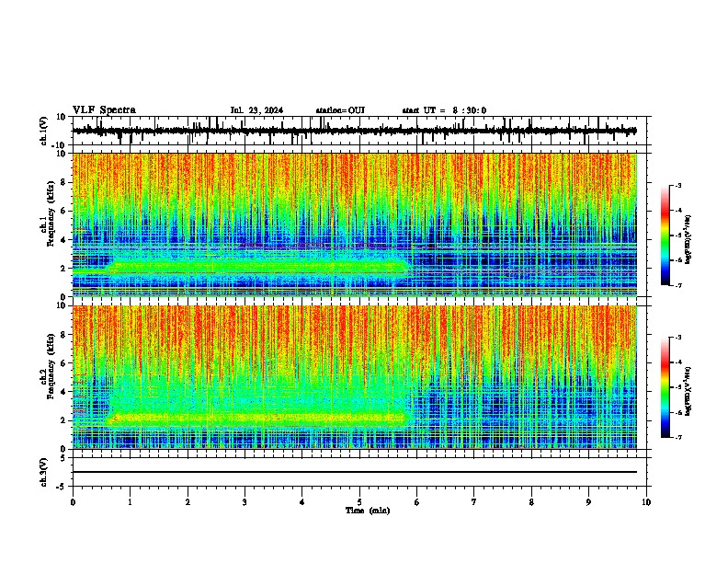Click the "ch.1(V)" waveform axis label
Screen dimensions: 728x563
coord(44,131)
